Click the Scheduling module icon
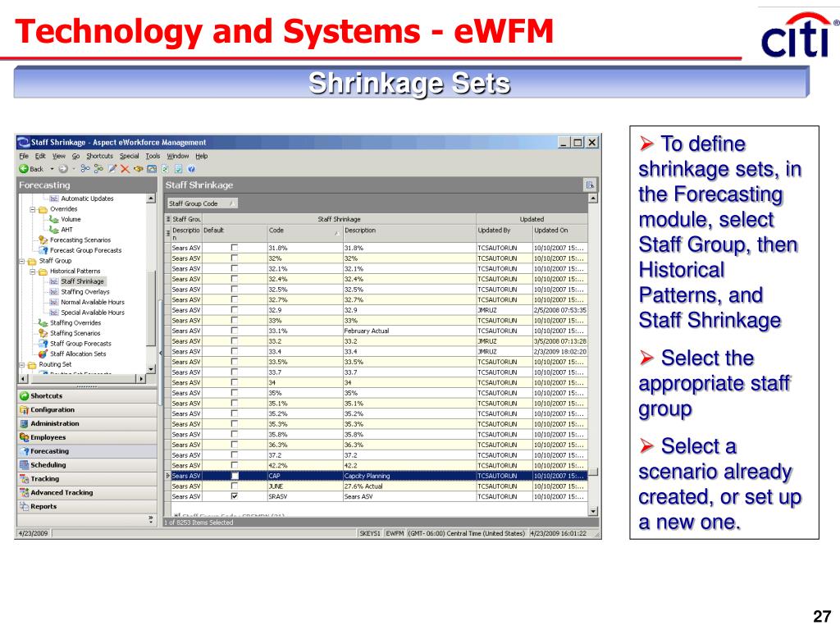The image size is (840, 630). [24, 465]
